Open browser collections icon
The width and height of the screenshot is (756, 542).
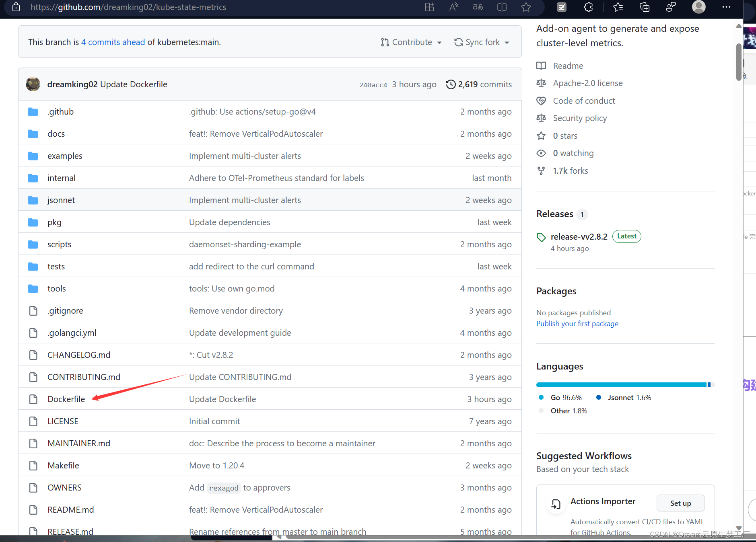644,7
